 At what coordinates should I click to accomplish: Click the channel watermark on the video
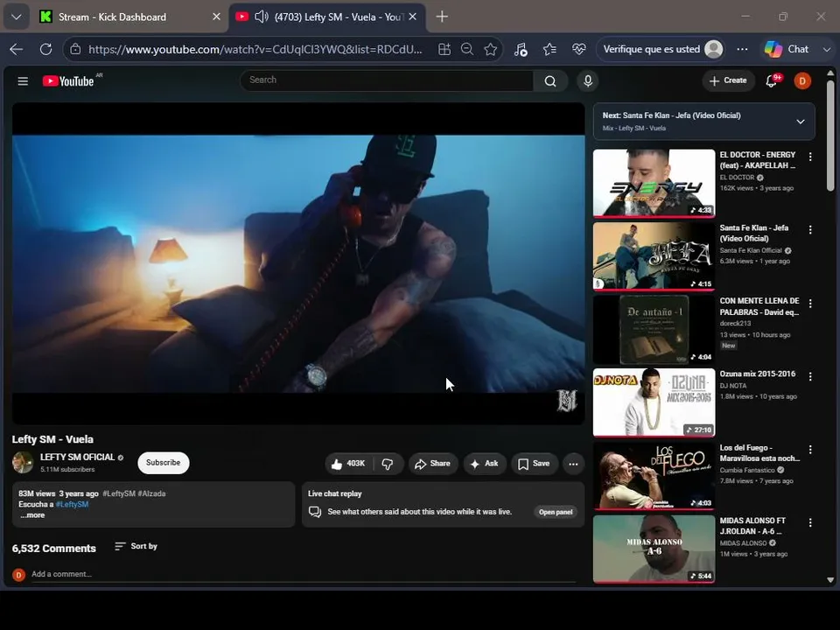pos(567,401)
